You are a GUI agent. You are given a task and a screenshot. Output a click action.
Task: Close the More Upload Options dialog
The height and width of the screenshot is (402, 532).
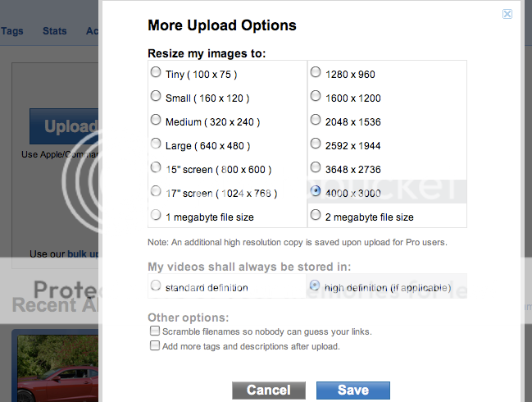[x=507, y=14]
